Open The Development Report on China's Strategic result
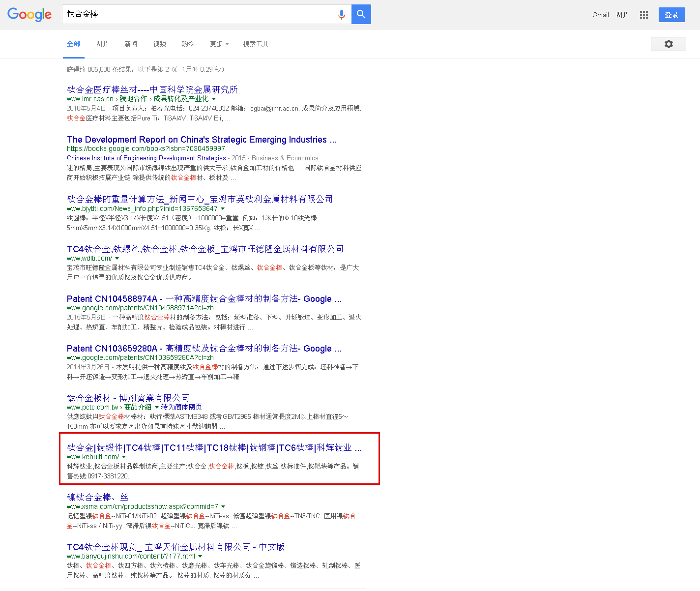Viewport: 700px width, 591px height. pyautogui.click(x=202, y=140)
